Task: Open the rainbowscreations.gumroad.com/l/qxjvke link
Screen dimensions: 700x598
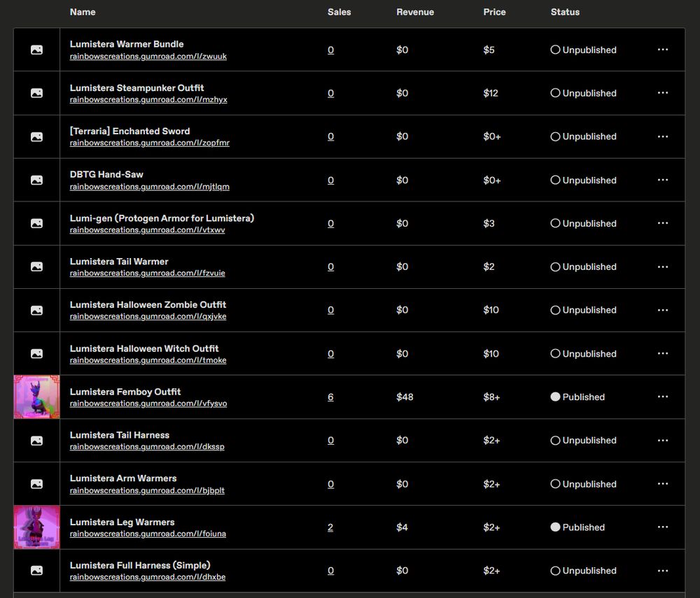Action: 148,316
